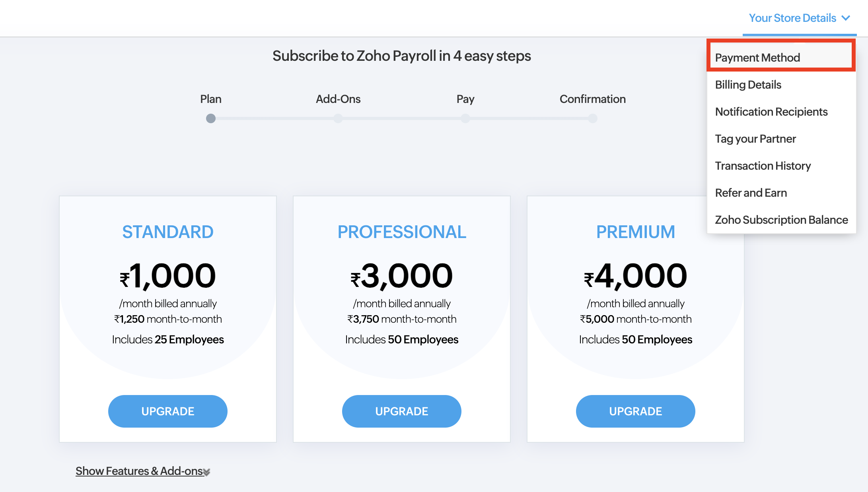The height and width of the screenshot is (492, 868).
Task: Select Payment Method from the menu
Action: (757, 58)
